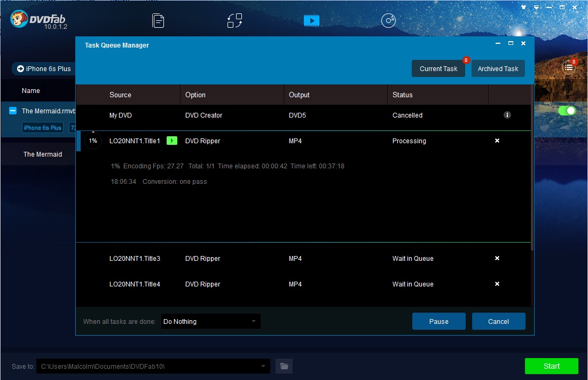This screenshot has width=588, height=380.
Task: Open the Do Nothing dropdown
Action: (211, 322)
